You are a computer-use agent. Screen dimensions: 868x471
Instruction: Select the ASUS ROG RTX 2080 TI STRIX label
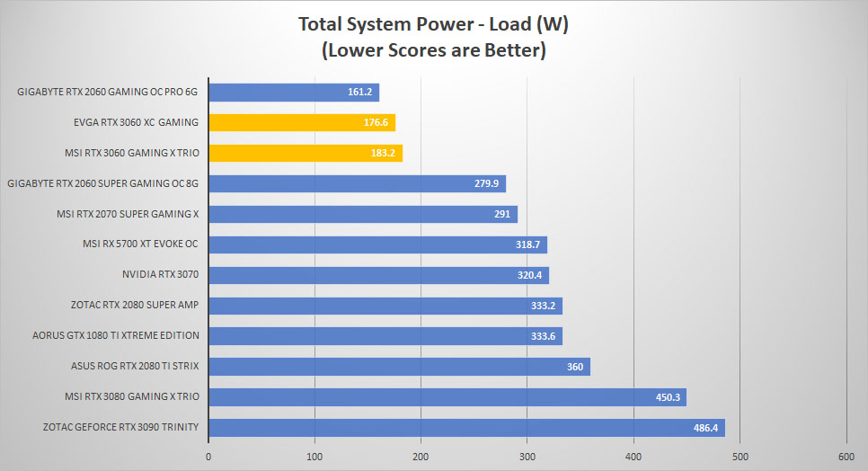(x=135, y=366)
